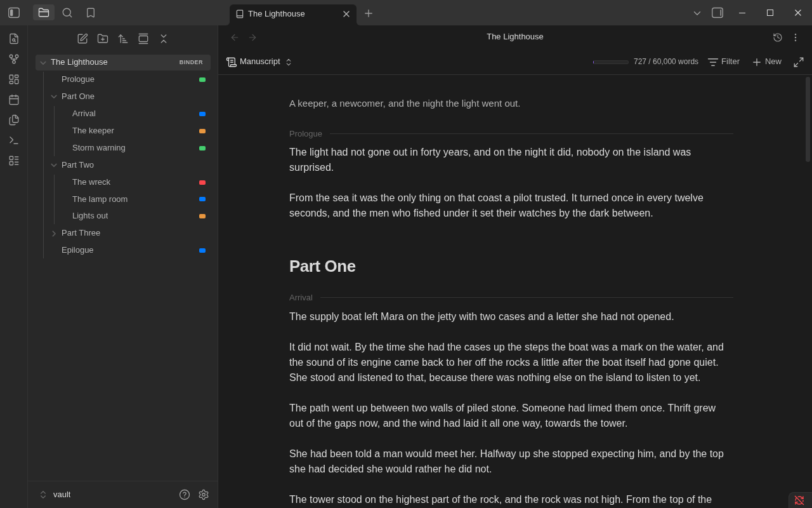Create a new folder in the sidebar
Viewport: 812px width, 508px height.
[103, 39]
